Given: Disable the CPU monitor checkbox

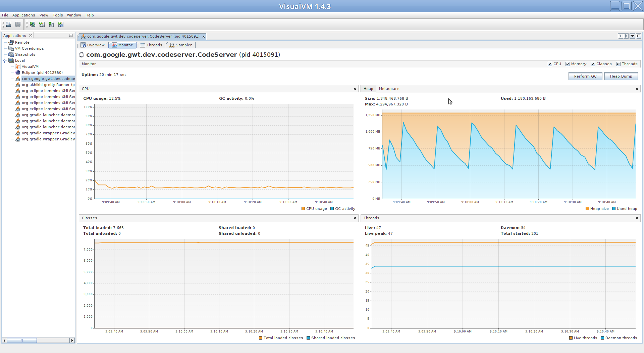Looking at the screenshot, I should click(550, 64).
